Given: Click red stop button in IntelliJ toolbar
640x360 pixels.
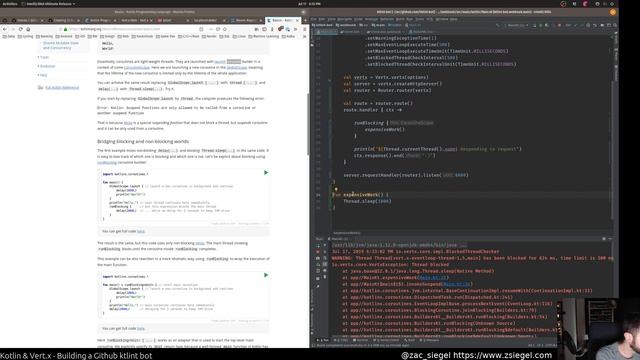Looking at the screenshot, I should [x=559, y=25].
